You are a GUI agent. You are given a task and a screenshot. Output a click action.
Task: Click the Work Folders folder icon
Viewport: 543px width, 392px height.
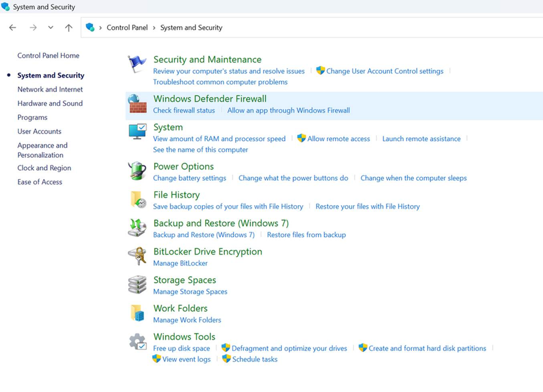point(137,313)
